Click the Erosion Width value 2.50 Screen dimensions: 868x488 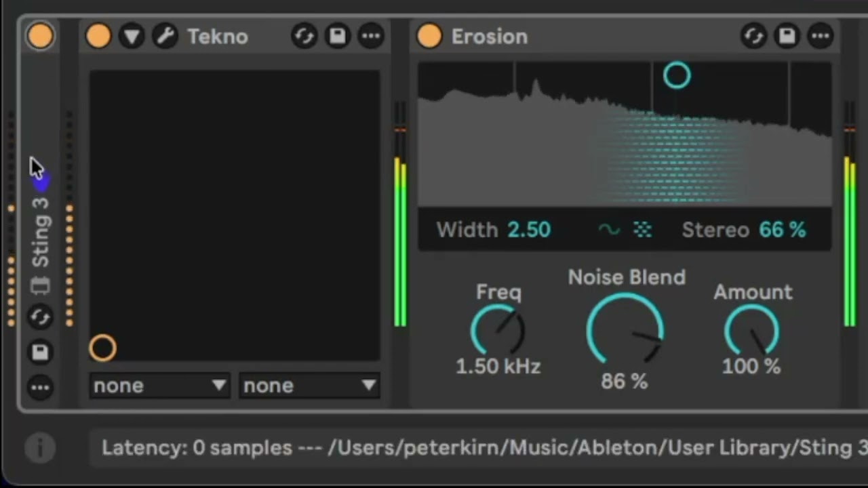529,230
